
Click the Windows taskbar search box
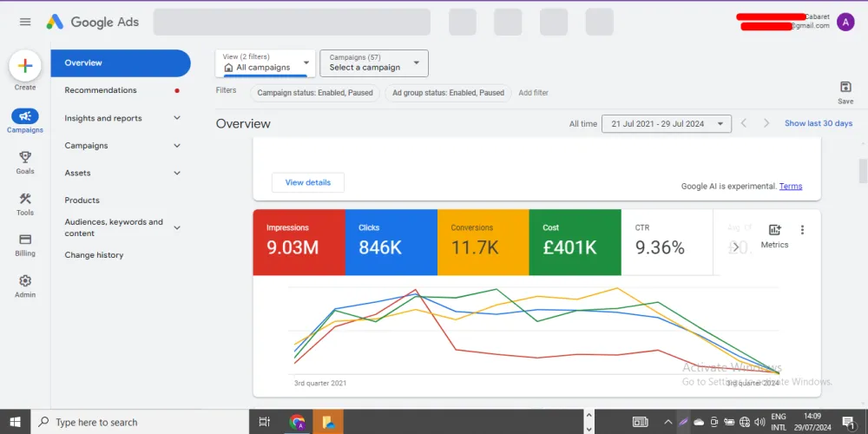(x=140, y=422)
